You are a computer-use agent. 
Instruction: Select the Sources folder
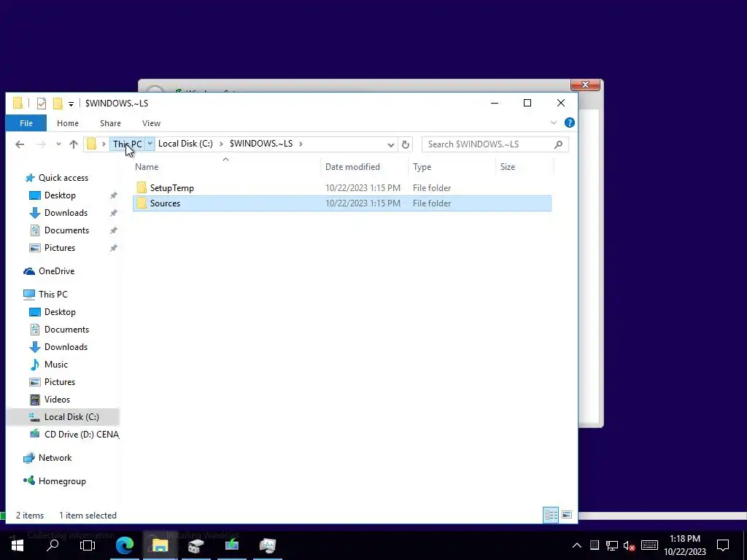(x=342, y=203)
